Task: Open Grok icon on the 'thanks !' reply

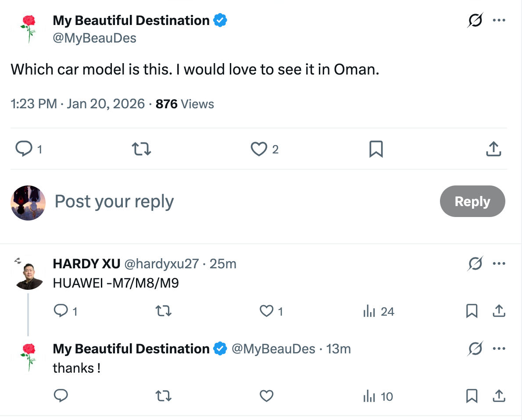Action: click(x=475, y=349)
